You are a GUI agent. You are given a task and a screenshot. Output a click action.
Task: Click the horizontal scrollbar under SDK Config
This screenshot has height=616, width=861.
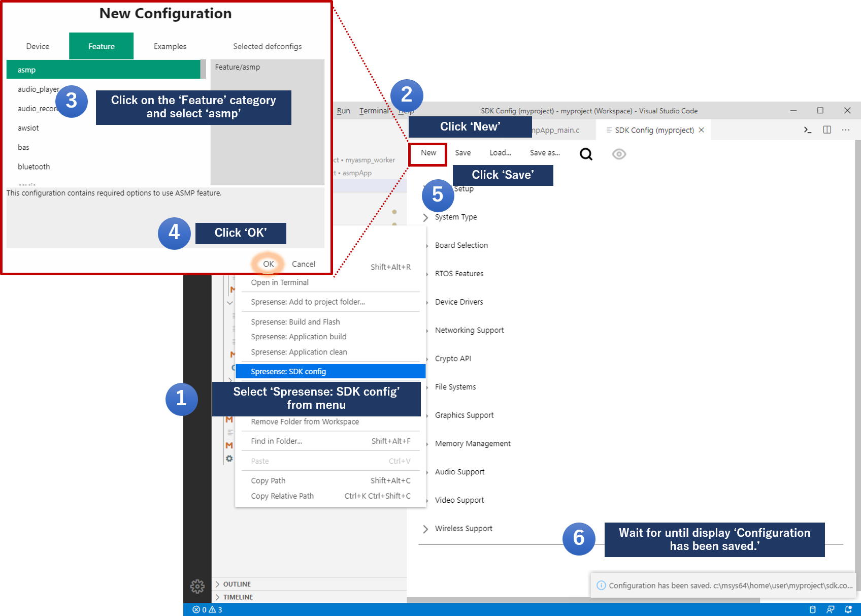(584, 600)
